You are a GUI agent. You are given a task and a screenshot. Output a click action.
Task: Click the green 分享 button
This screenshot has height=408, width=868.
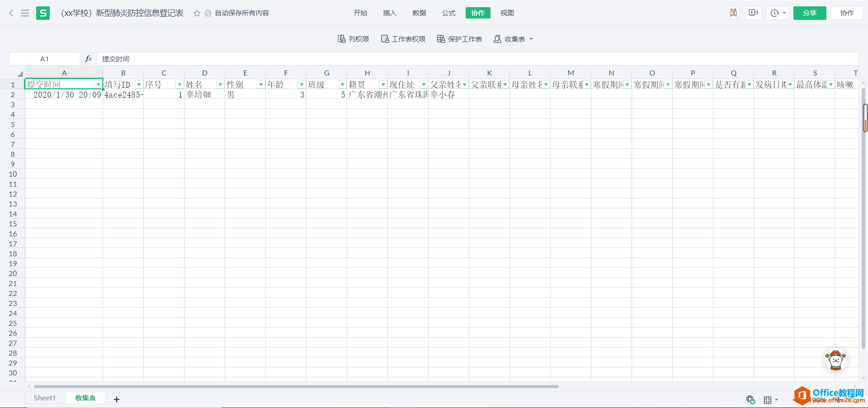click(809, 13)
